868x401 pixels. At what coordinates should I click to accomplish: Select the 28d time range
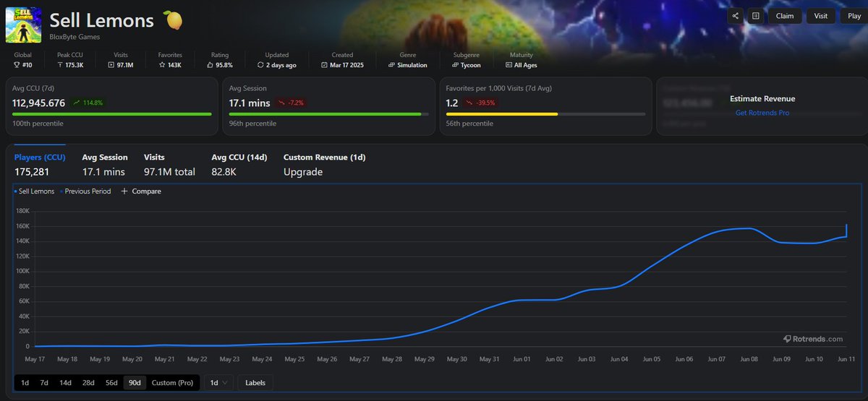pos(88,382)
